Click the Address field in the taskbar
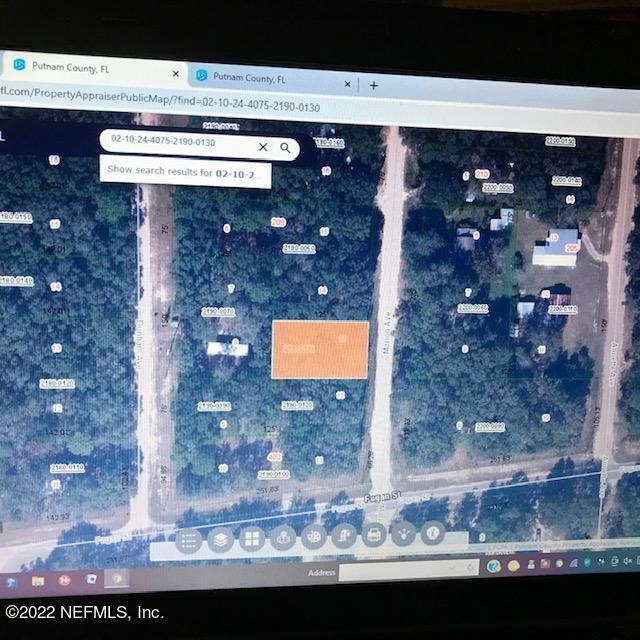The height and width of the screenshot is (640, 640). (x=408, y=568)
